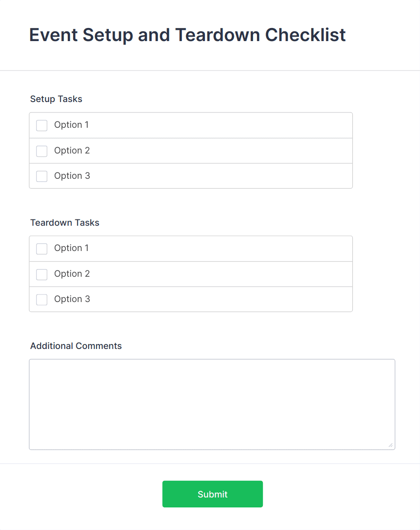Check Option 1 under Teardown Tasks
This screenshot has height=530, width=420.
click(42, 249)
